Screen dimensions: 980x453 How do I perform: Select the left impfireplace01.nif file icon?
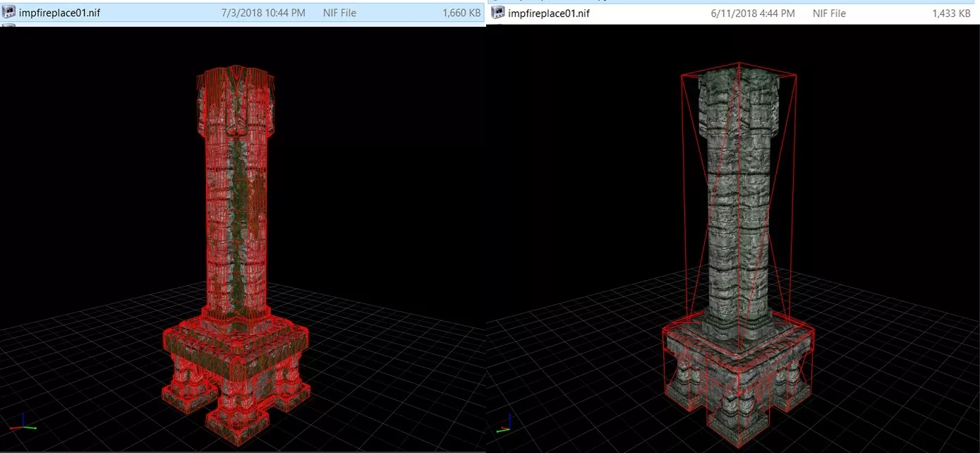tap(9, 12)
